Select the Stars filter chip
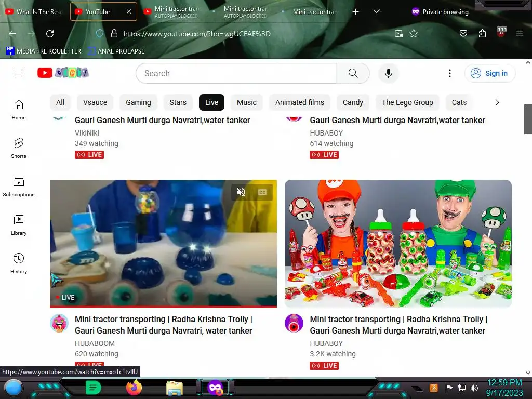The width and height of the screenshot is (532, 399). (x=178, y=102)
